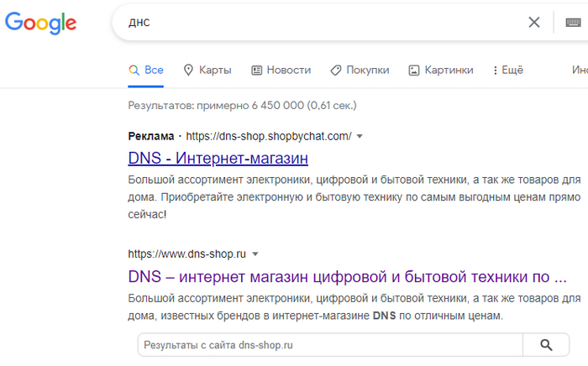Viewport: 588px width, 366px height.
Task: Click the snippet mentioning по отличным ценам
Action: tap(354, 307)
